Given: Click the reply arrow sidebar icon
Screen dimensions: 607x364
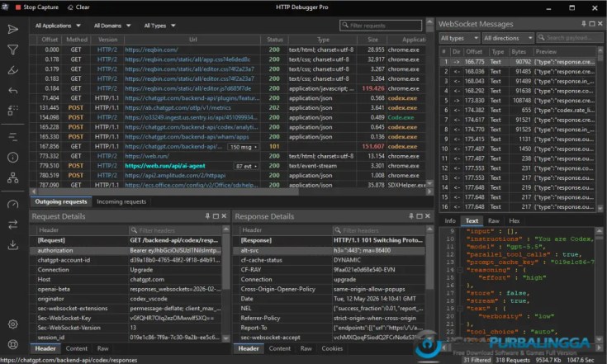Looking at the screenshot, I should 12,91.
